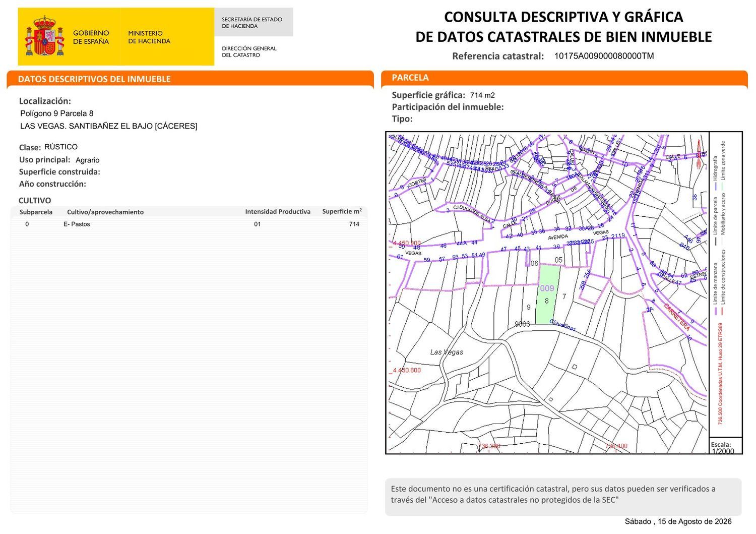Select the "Agrario" use value
Viewport: 756px width, 534px height.
[88, 160]
